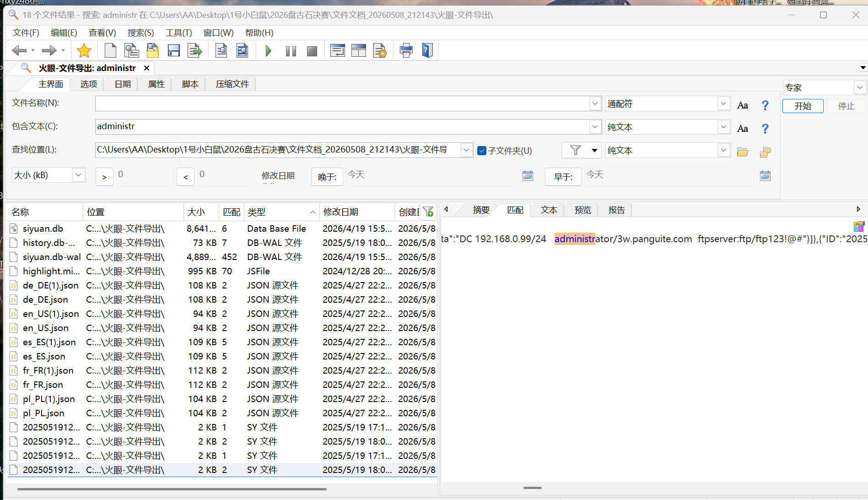The height and width of the screenshot is (500, 868).
Task: Open help via the toolbar question-mark book icon
Action: click(x=427, y=50)
